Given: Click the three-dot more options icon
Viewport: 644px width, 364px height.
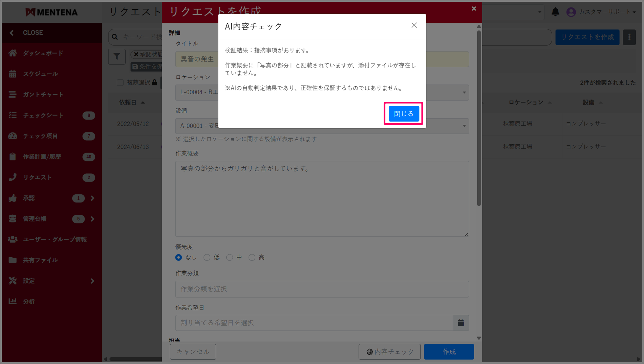Looking at the screenshot, I should pyautogui.click(x=629, y=37).
